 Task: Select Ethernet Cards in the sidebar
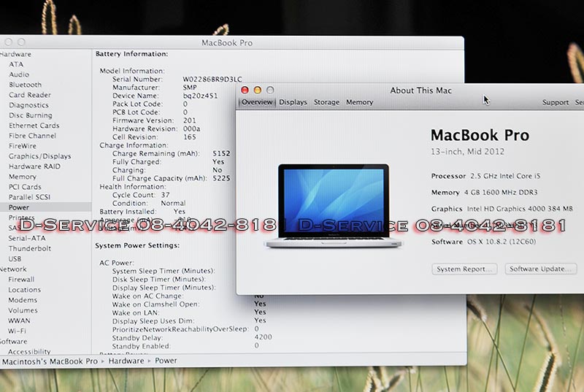tap(34, 126)
